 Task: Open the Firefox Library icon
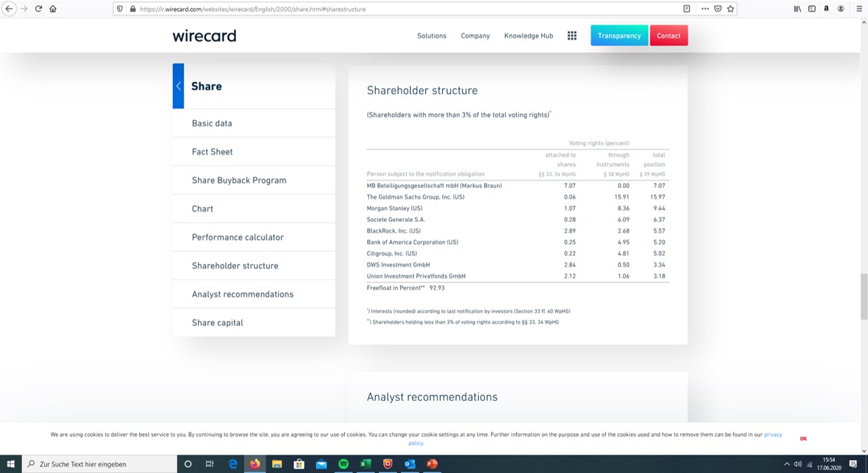coord(797,9)
